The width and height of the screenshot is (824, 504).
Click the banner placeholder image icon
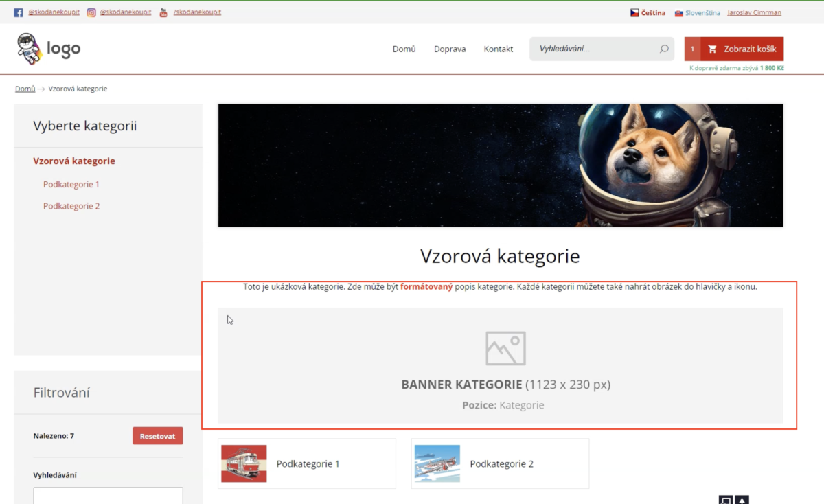click(505, 348)
